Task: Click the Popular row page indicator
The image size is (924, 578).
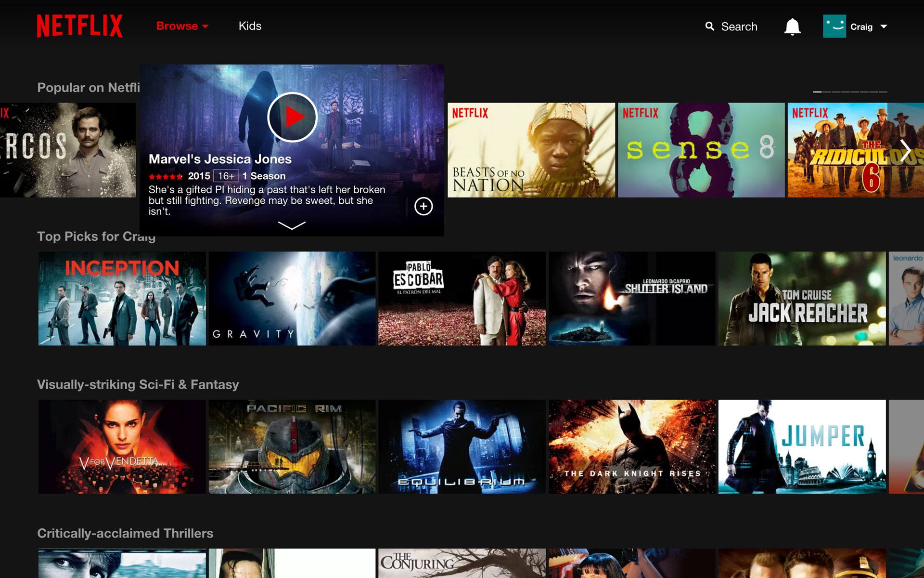Action: 850,92
